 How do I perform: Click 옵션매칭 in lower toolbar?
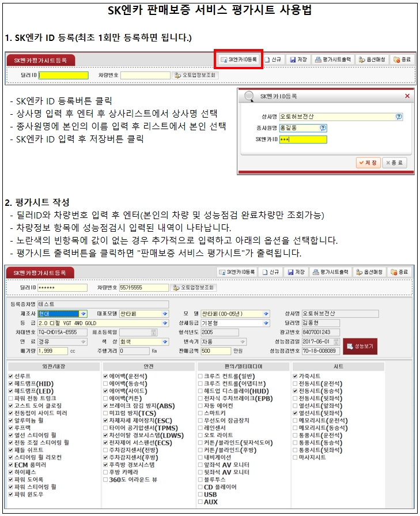tap(369, 272)
